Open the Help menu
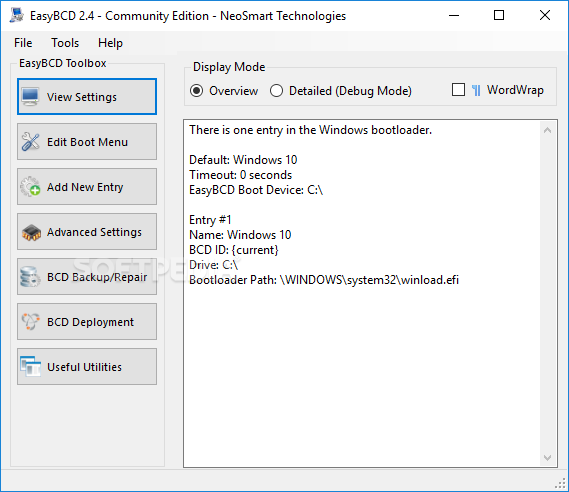 pos(110,43)
